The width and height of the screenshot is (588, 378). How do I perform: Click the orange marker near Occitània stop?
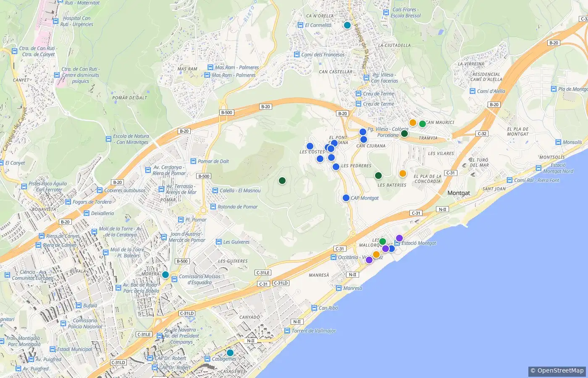click(x=376, y=255)
